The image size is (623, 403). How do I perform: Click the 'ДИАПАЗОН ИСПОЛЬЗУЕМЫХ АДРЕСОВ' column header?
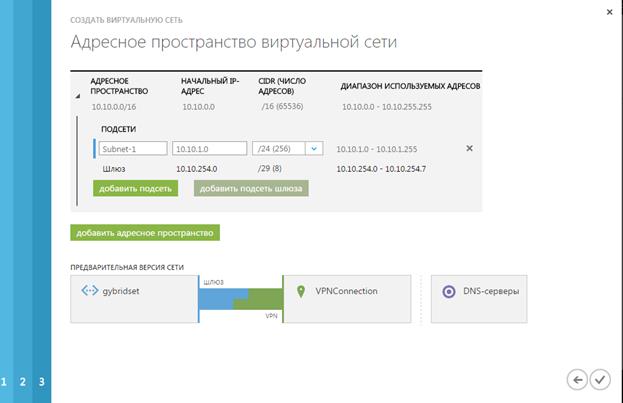410,86
